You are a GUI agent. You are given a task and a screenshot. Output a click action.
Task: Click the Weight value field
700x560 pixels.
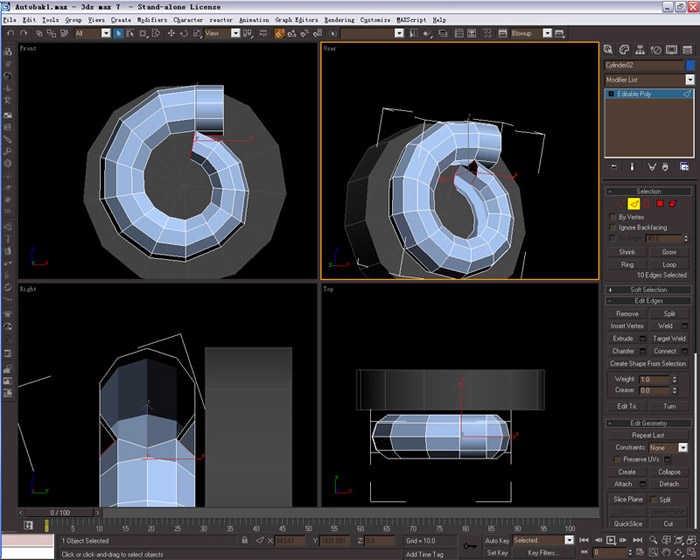click(x=654, y=380)
